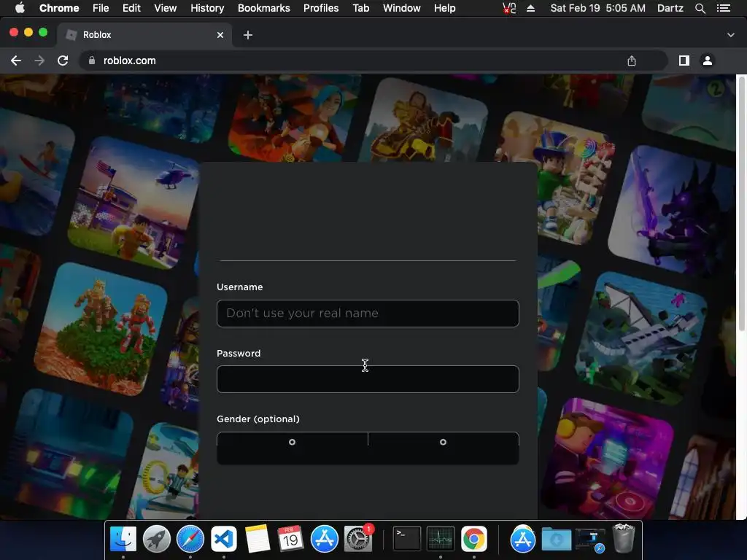Screen dimensions: 747x560
Task: Click the date and time display
Action: pyautogui.click(x=598, y=8)
